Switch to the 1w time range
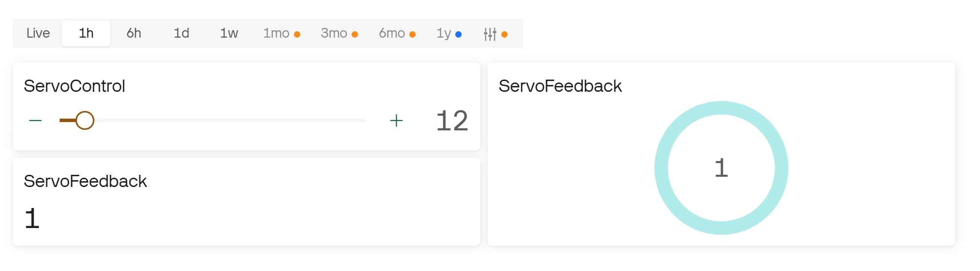This screenshot has width=980, height=271. (x=229, y=33)
